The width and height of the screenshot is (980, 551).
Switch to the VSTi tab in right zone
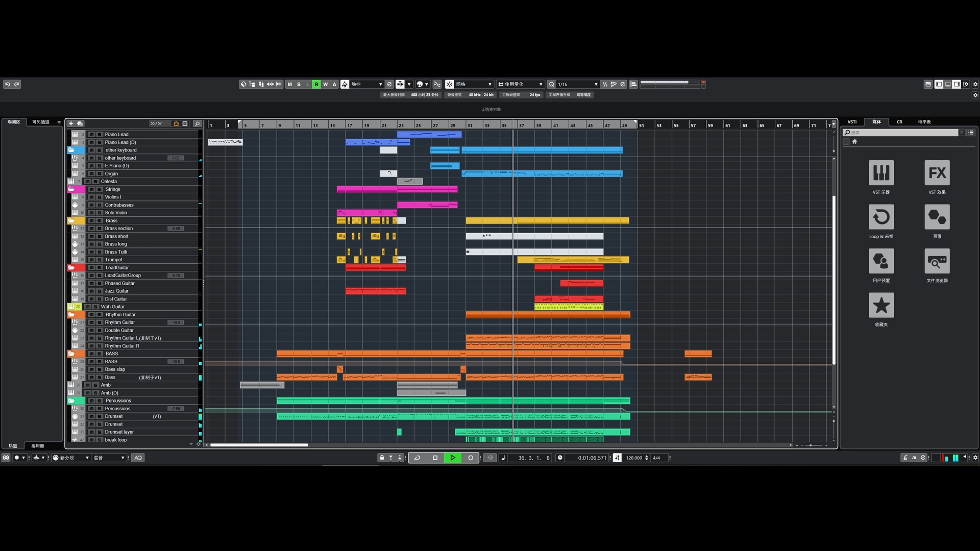(852, 122)
